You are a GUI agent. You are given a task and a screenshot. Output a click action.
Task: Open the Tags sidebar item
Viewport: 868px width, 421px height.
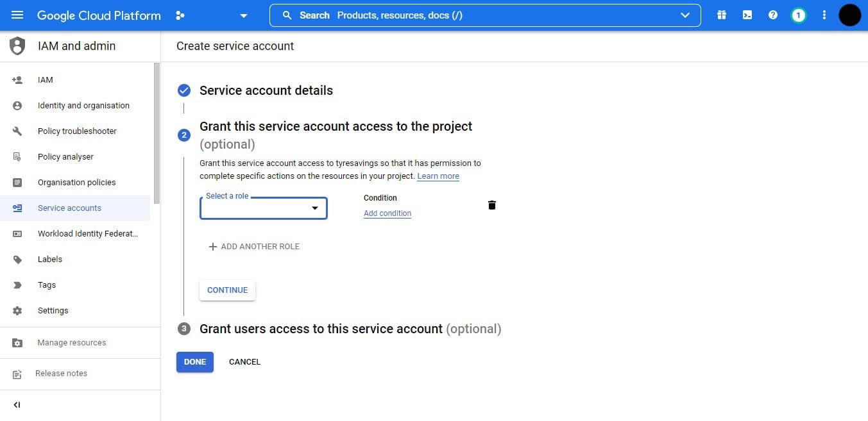tap(75, 285)
